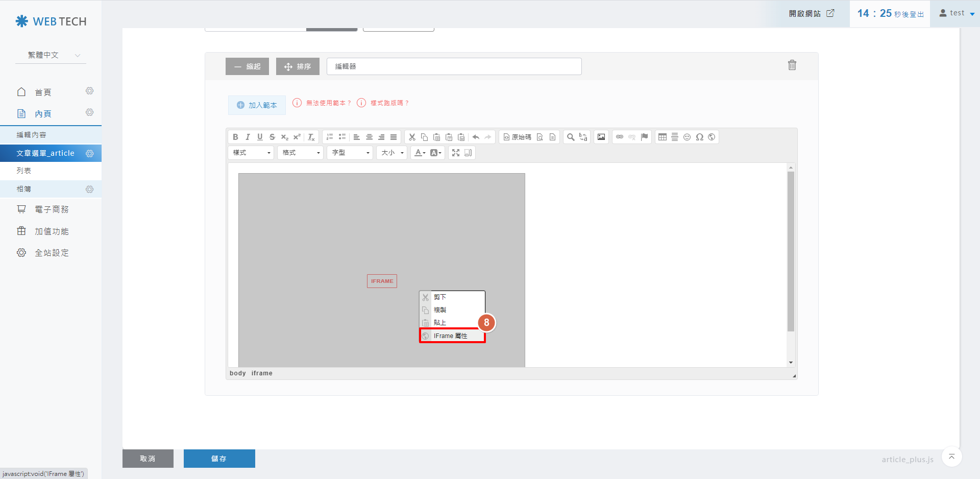Click the 編輯器 title input field

coord(454,66)
